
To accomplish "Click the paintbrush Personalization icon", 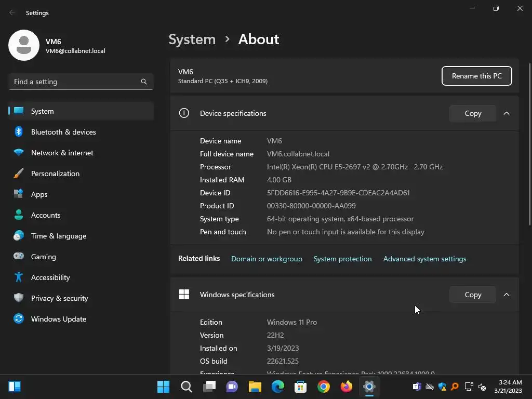I will 19,174.
